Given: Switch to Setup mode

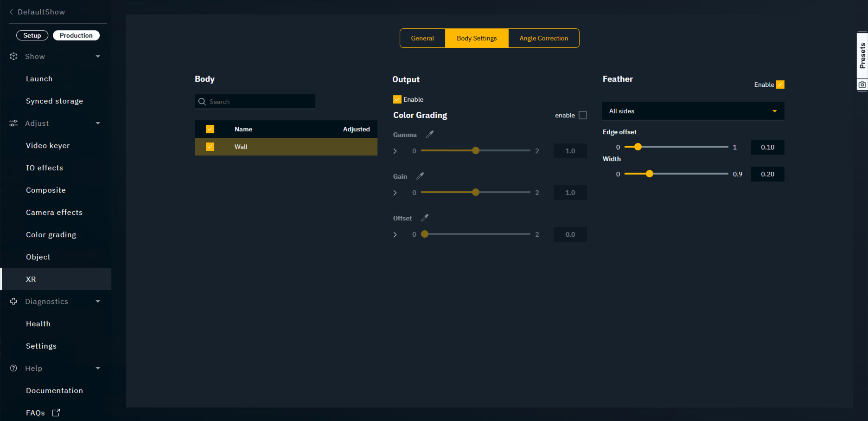Looking at the screenshot, I should pos(32,35).
